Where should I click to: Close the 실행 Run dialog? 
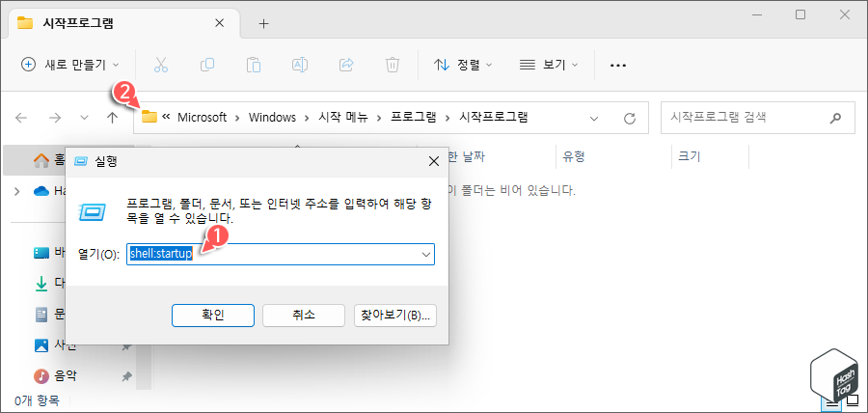click(434, 162)
